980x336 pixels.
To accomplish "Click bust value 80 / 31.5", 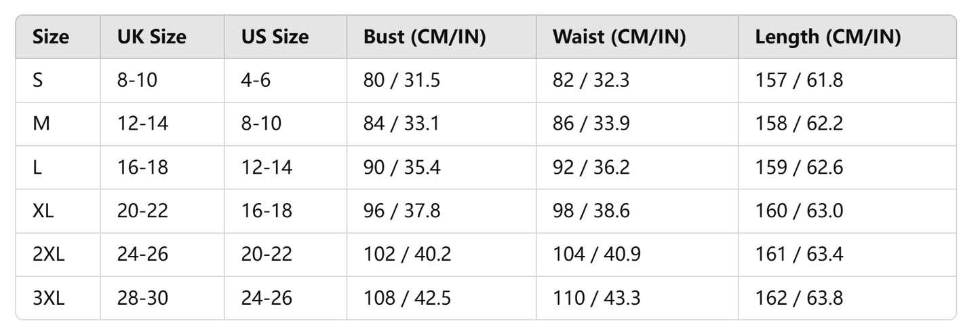I will pyautogui.click(x=401, y=81).
